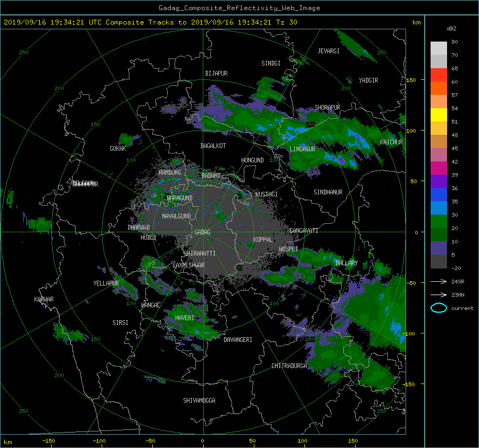
Task: Click the SHORAPUR city label
Action: tap(327, 108)
